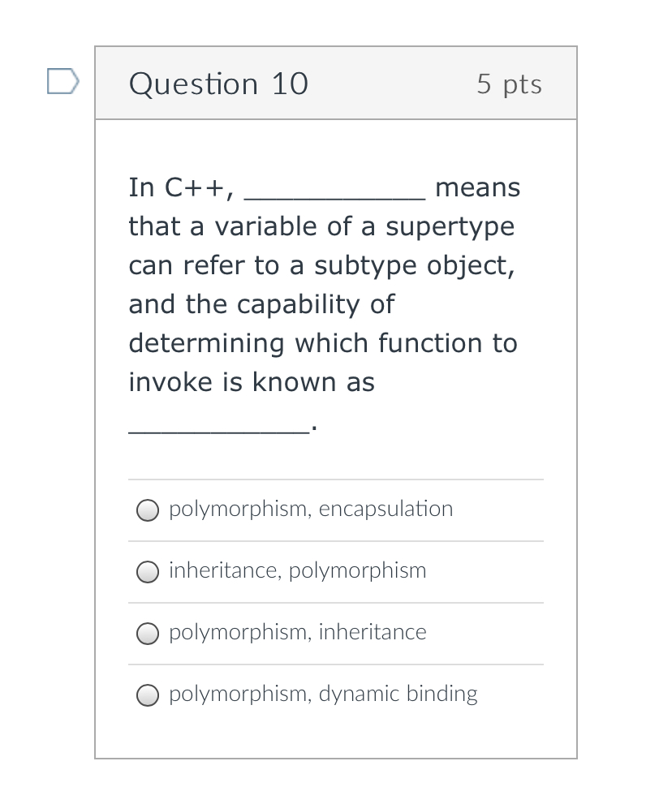The height and width of the screenshot is (787, 672).
Task: Select the 'polymorphism, dynamic binding' radio button
Action: 148,695
